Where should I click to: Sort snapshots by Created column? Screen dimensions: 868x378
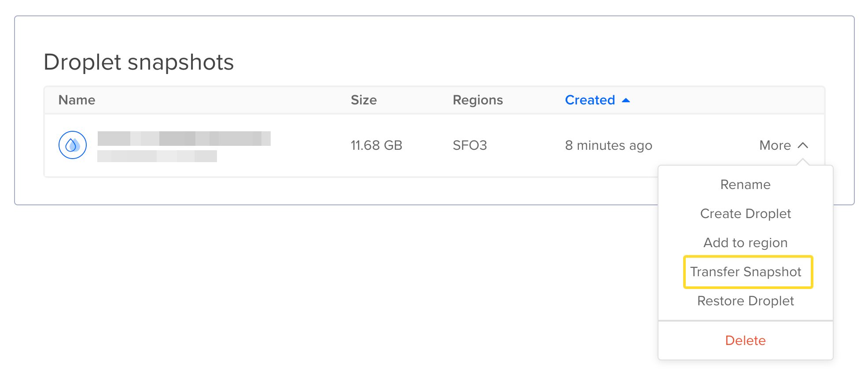[x=590, y=100]
